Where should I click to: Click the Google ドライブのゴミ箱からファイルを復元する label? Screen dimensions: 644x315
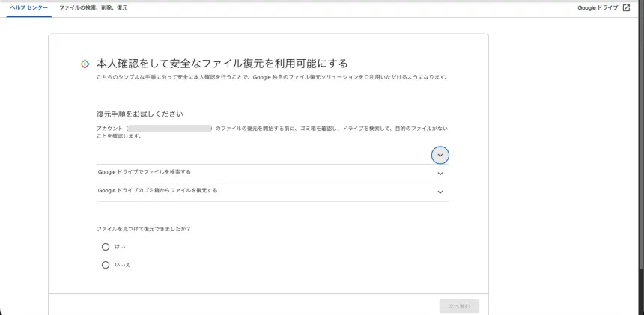click(158, 190)
